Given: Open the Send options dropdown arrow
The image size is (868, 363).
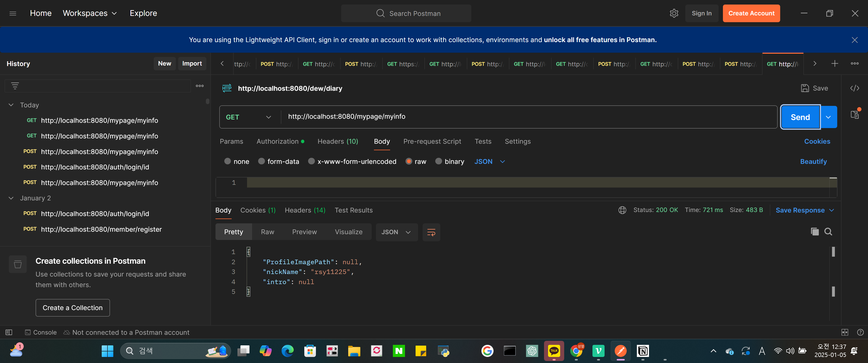Looking at the screenshot, I should (x=828, y=117).
